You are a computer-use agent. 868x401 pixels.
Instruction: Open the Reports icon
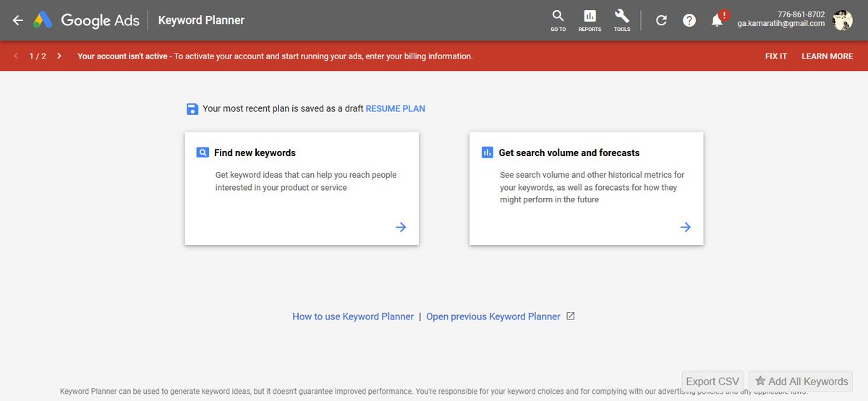tap(590, 20)
